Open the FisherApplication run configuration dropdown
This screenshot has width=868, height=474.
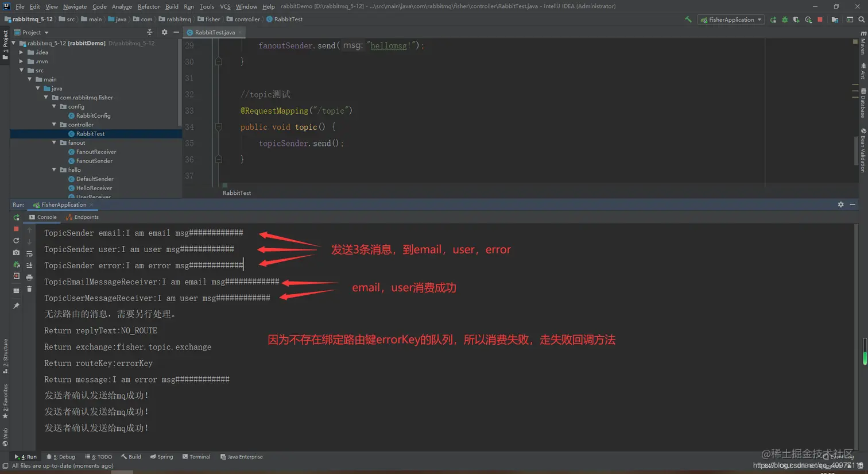tap(731, 20)
